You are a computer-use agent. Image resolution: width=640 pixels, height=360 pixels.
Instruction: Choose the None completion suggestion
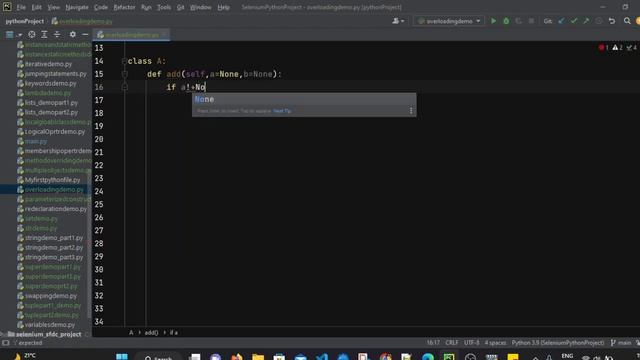click(x=304, y=99)
